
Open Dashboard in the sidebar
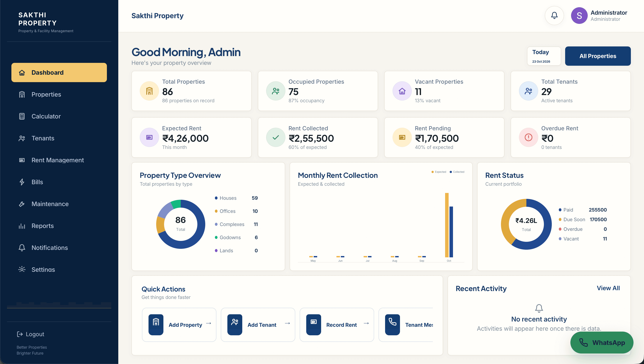point(59,72)
